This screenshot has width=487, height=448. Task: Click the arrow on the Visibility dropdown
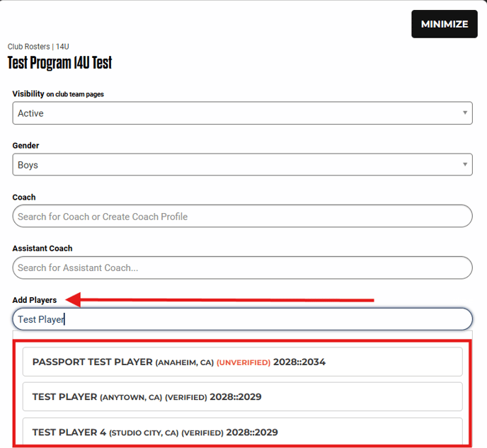(x=464, y=113)
